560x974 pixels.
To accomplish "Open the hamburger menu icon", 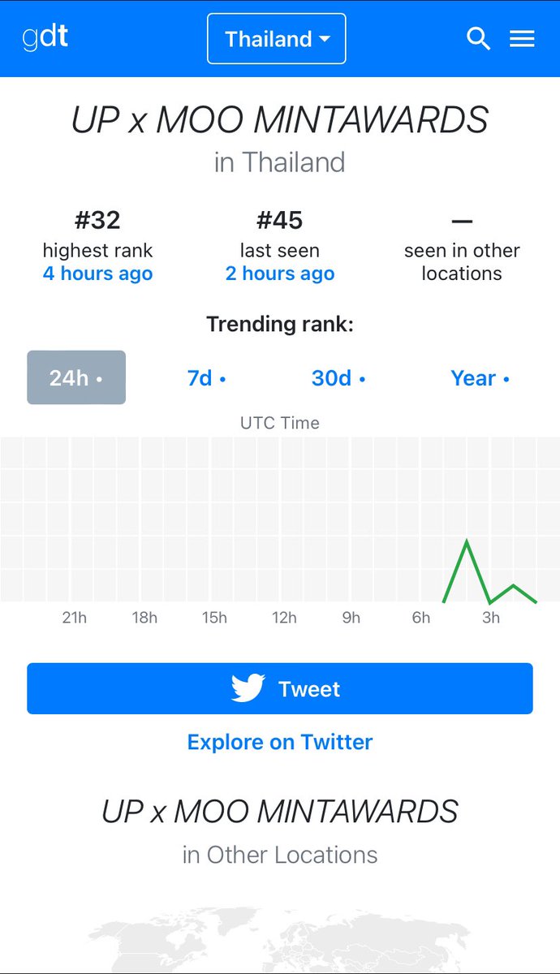I will (522, 39).
